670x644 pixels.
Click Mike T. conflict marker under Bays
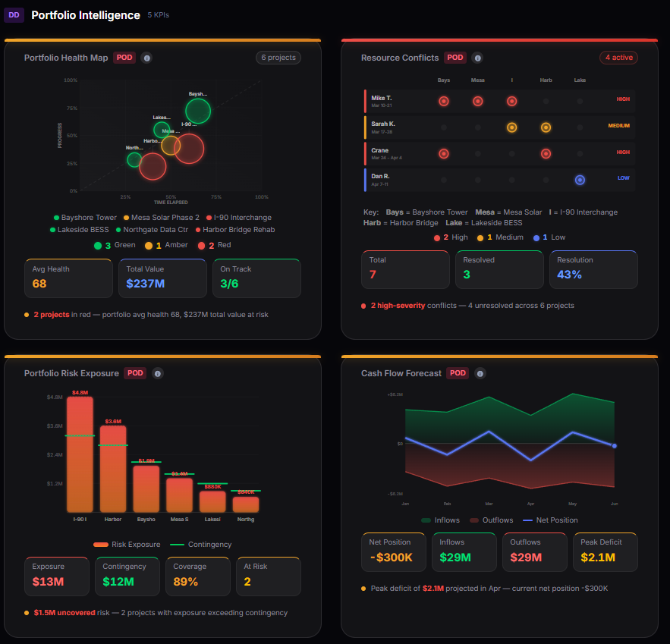(x=444, y=101)
